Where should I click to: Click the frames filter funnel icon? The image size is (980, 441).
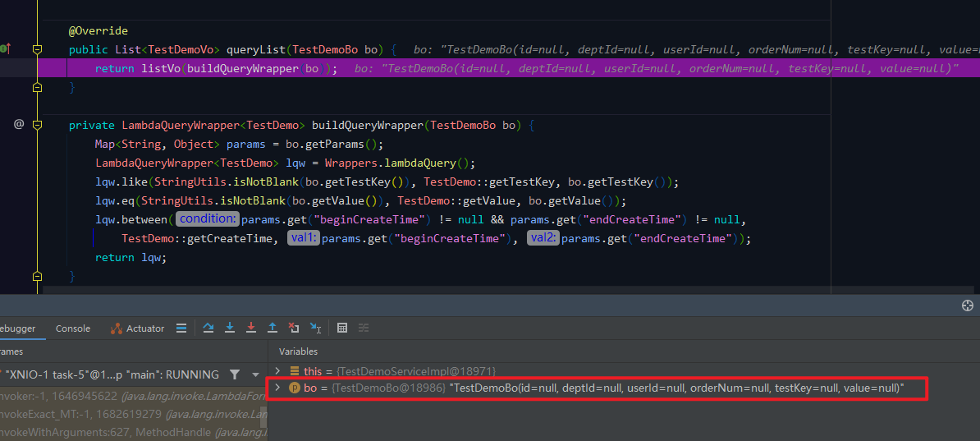point(235,374)
